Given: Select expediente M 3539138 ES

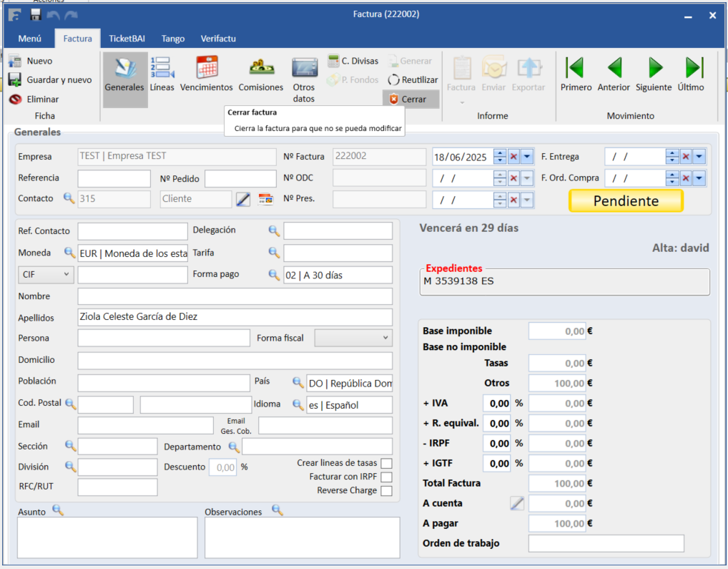Looking at the screenshot, I should point(458,281).
